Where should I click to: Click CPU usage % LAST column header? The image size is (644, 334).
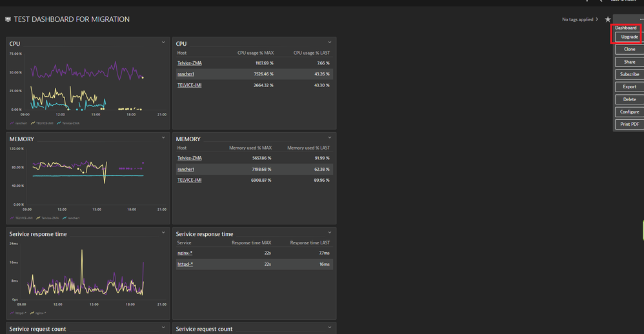[x=311, y=53]
